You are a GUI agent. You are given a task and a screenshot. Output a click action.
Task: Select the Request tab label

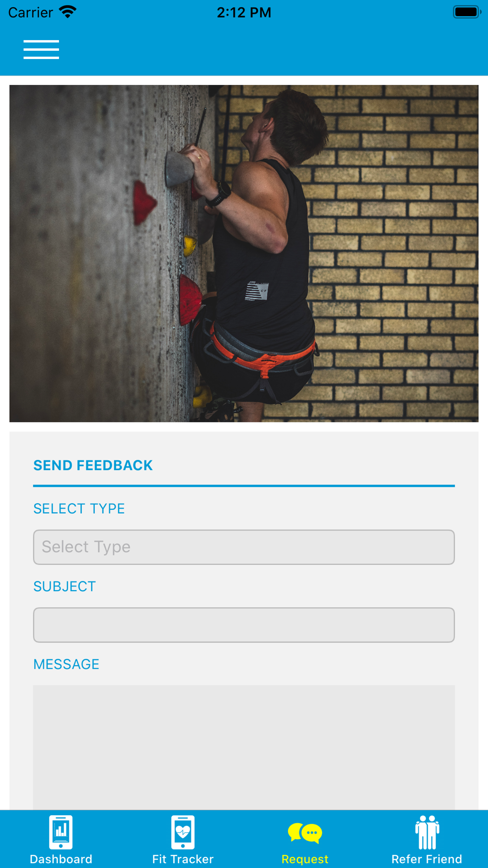(305, 859)
